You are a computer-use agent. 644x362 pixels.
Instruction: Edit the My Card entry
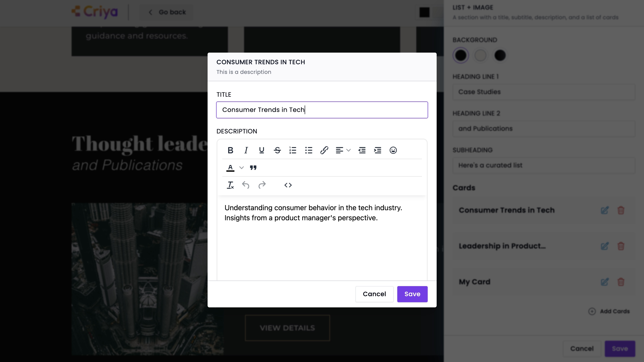pos(604,282)
